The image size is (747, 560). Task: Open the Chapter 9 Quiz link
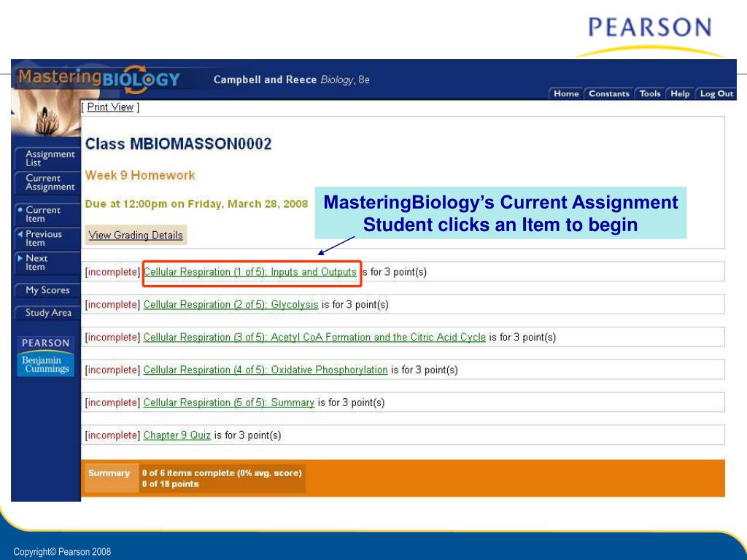pos(177,435)
